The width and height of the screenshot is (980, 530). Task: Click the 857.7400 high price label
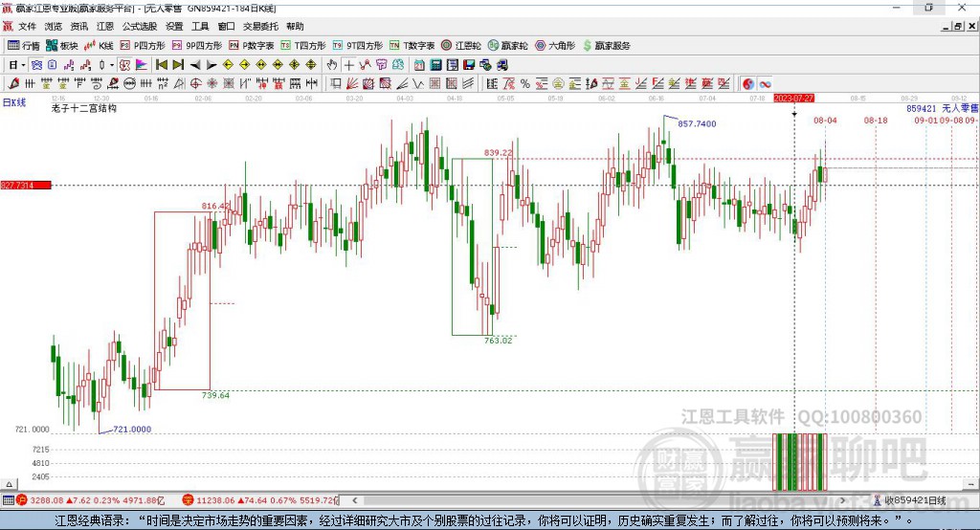697,123
